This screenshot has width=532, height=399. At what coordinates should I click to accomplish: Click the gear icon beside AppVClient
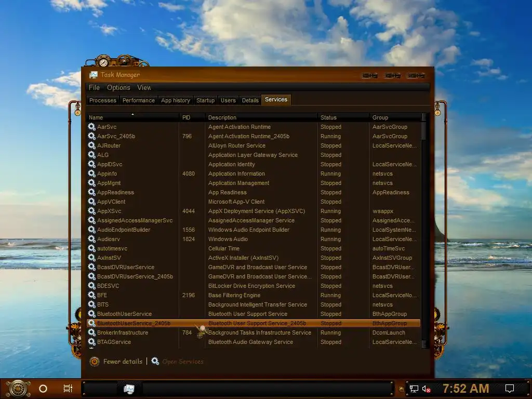point(91,202)
